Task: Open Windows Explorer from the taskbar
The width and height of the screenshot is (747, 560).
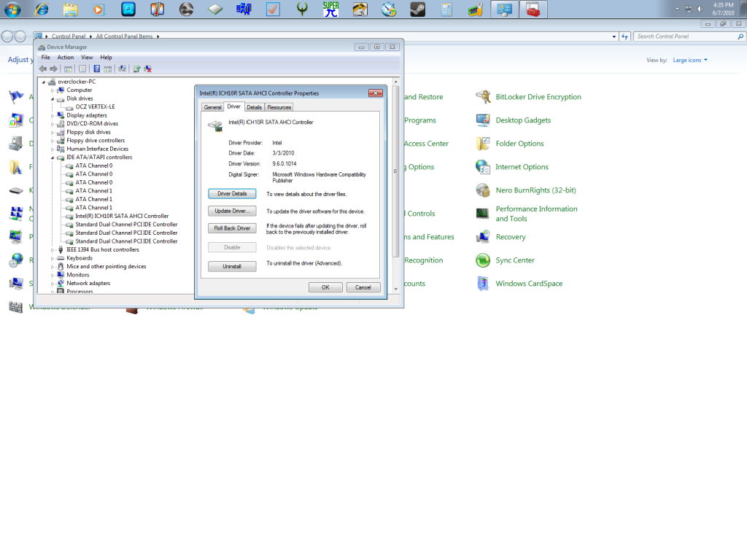Action: tap(71, 9)
